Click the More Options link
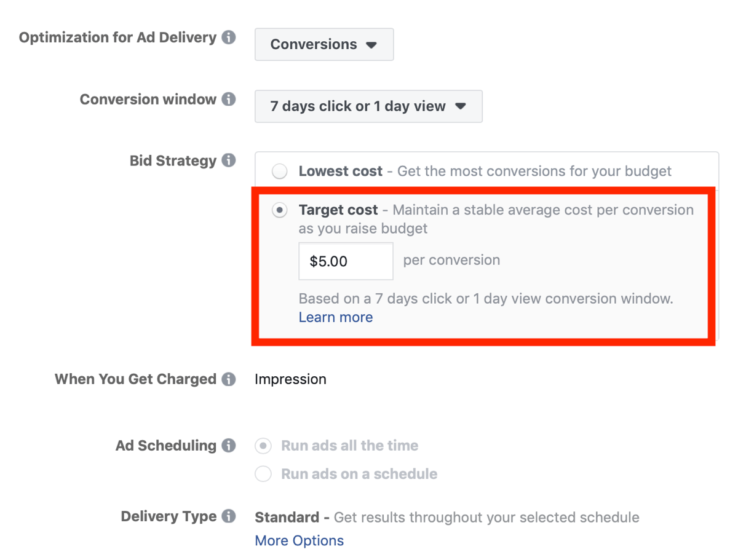This screenshot has width=738, height=560. [x=300, y=541]
